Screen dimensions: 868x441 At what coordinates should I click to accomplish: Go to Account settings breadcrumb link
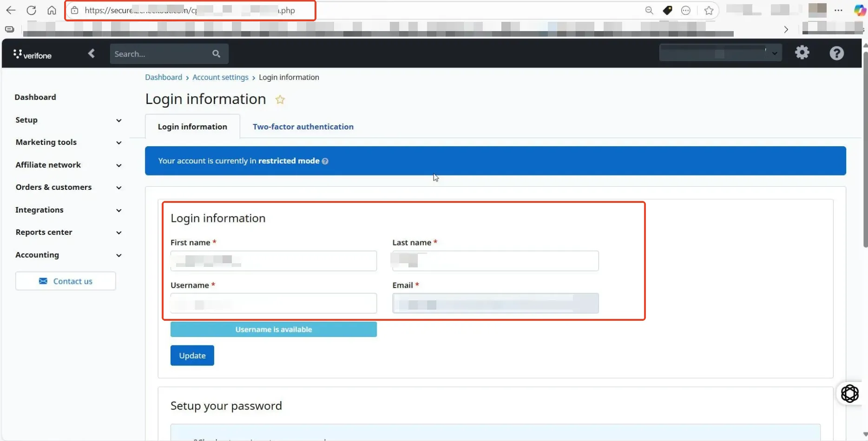220,78
